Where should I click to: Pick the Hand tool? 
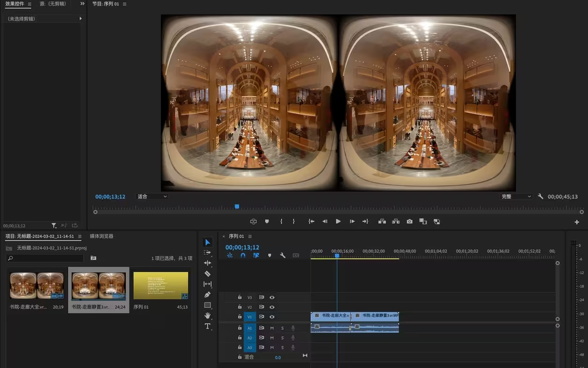pos(207,316)
